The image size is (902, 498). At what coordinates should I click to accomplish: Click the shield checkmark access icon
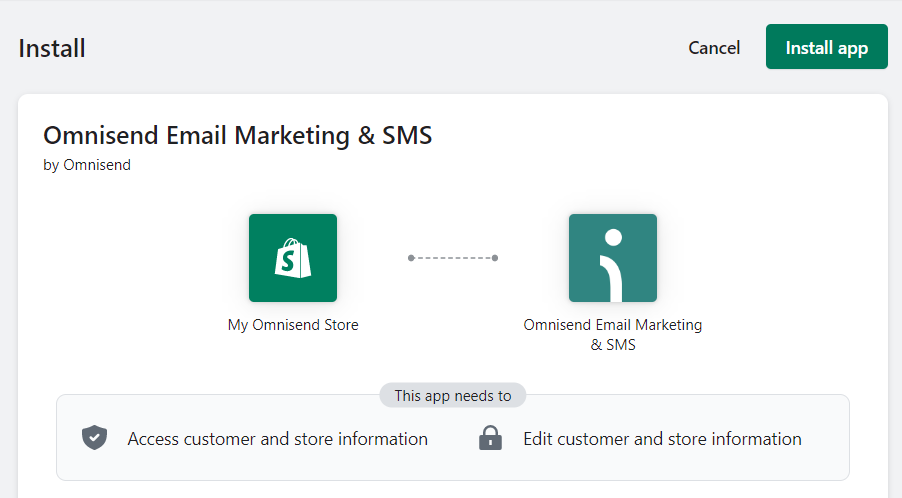(x=94, y=438)
